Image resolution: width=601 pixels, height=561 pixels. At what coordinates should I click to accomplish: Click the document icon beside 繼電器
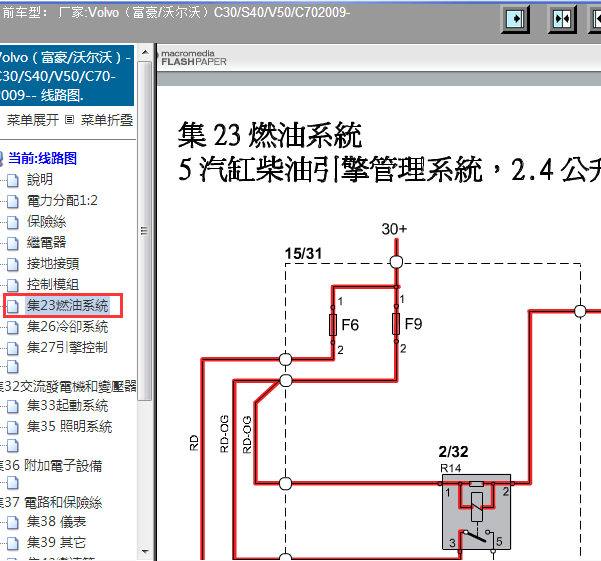tap(13, 243)
